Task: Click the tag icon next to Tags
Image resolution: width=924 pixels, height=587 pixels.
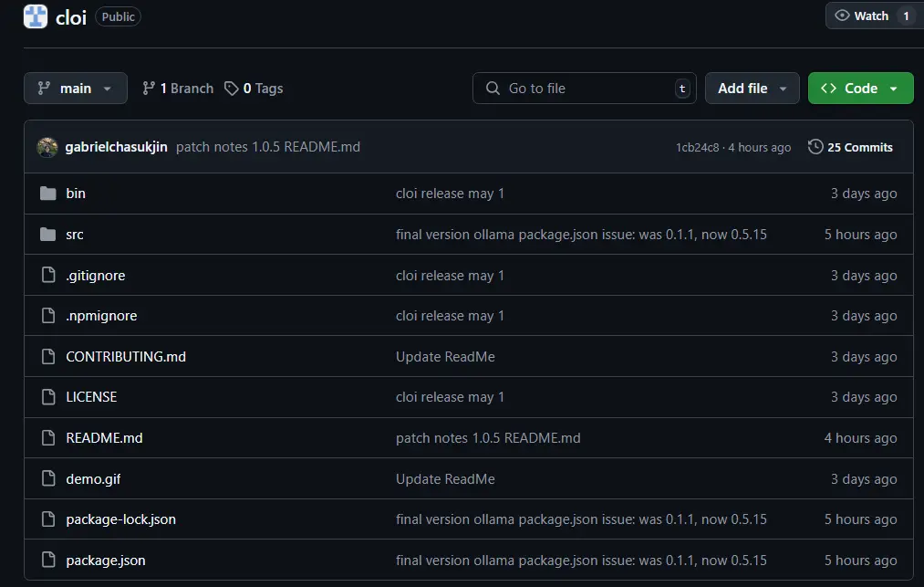Action: coord(232,89)
